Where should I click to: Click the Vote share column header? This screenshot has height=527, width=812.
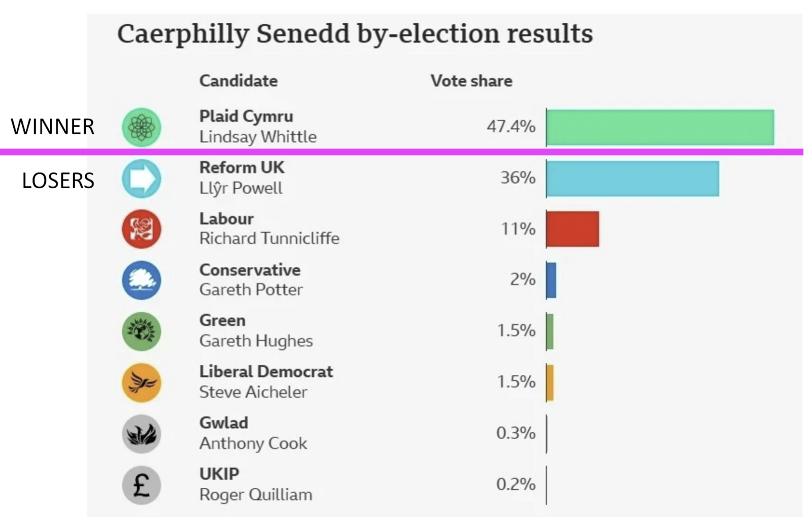(x=471, y=81)
